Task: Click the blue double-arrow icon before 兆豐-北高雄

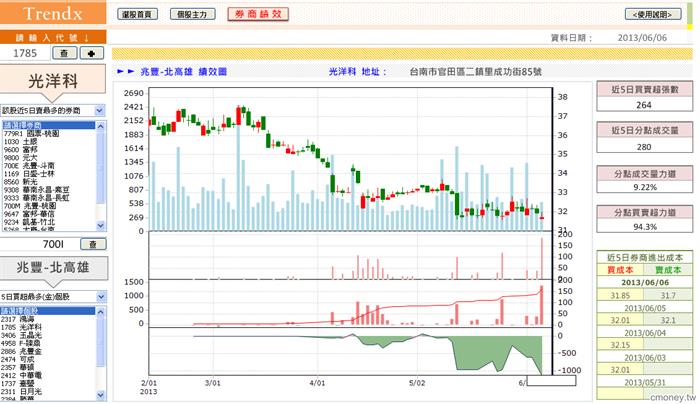Action: point(125,73)
